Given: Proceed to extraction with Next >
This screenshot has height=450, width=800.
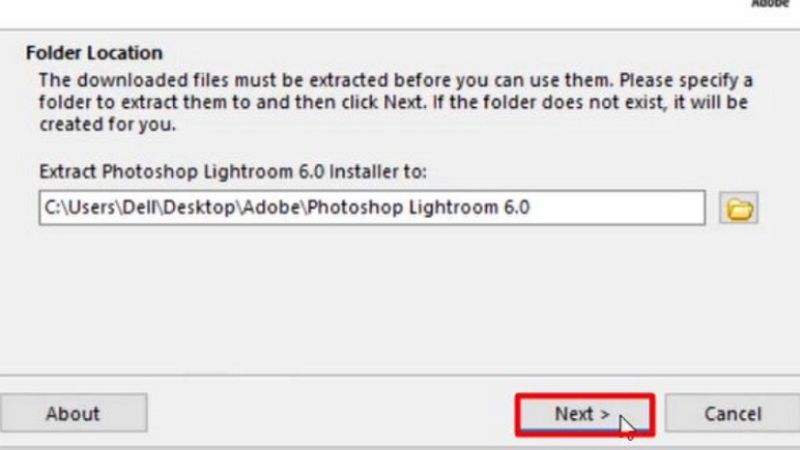Looking at the screenshot, I should click(584, 413).
